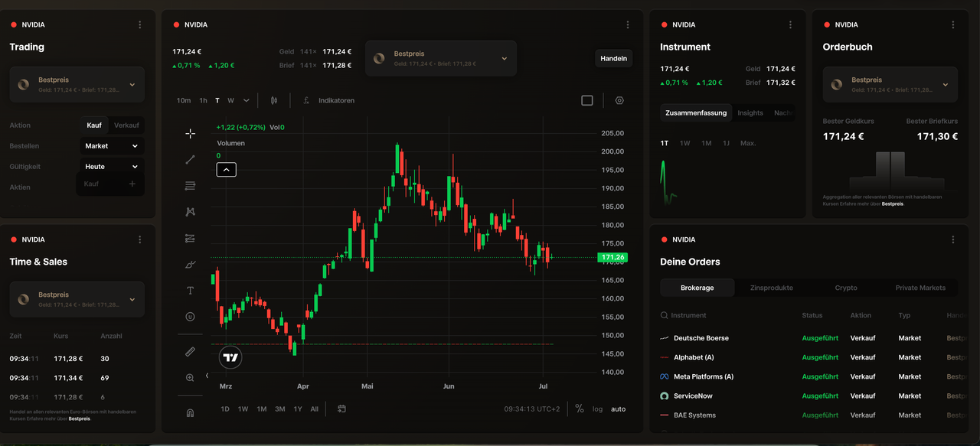Switch chart interval to T
This screenshot has width=980, height=446.
217,100
